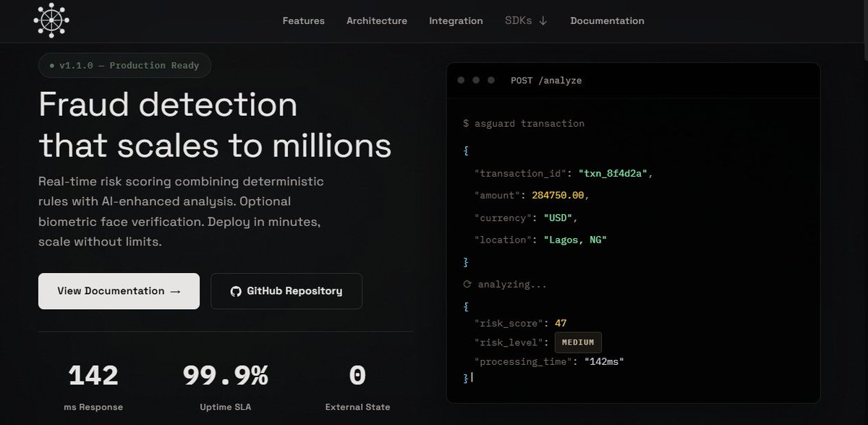Click the green status dot in version badge
The image size is (868, 425).
pyautogui.click(x=52, y=66)
